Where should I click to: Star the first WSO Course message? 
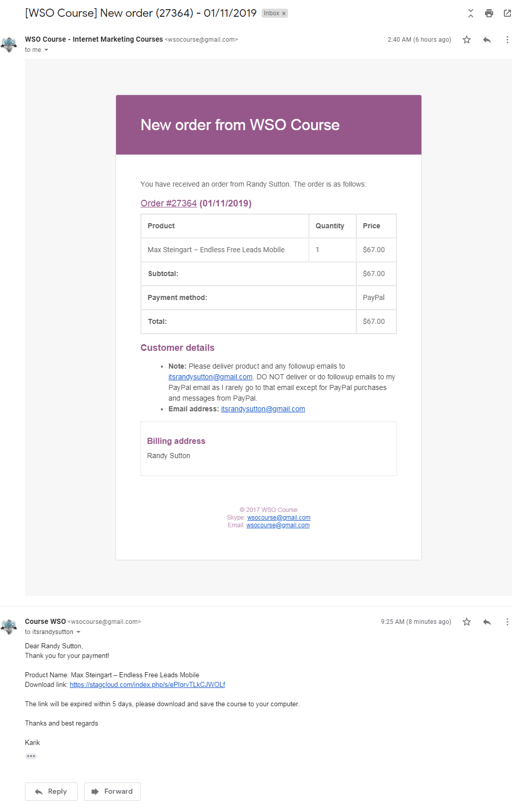click(x=467, y=40)
